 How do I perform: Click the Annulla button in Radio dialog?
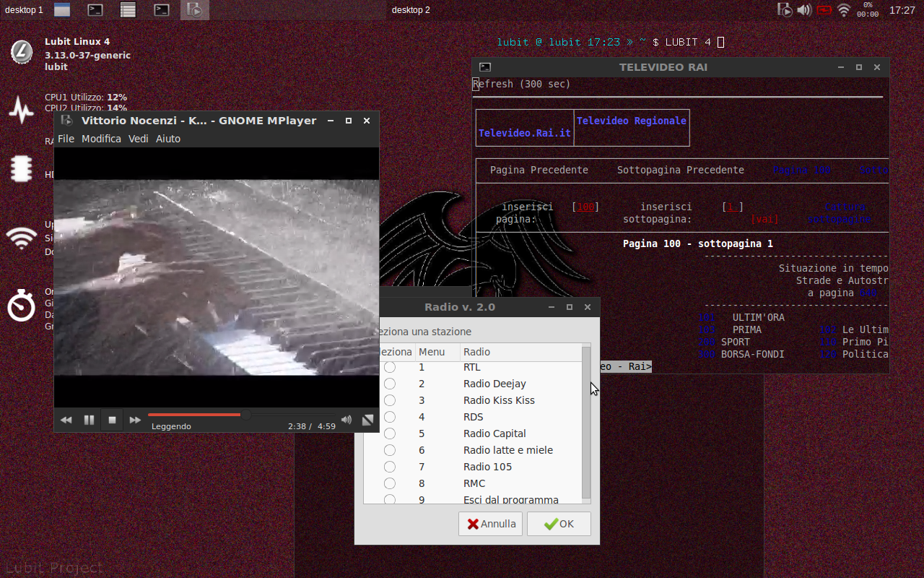click(x=490, y=524)
